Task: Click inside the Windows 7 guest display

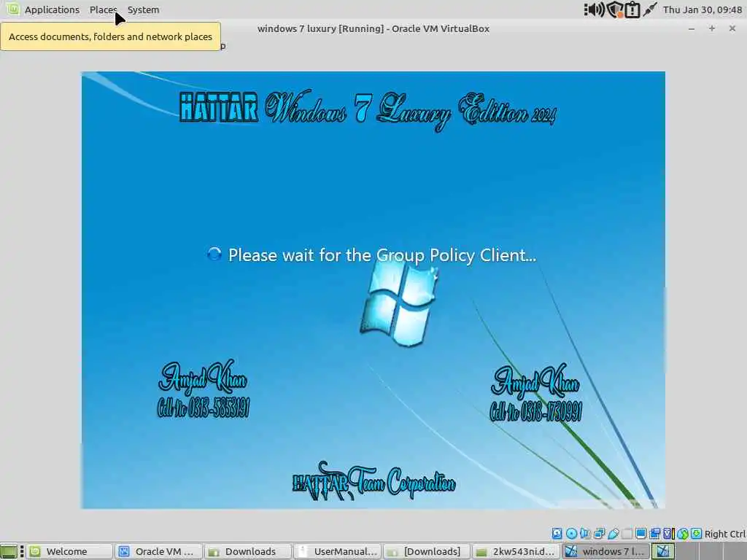Action: (373, 290)
